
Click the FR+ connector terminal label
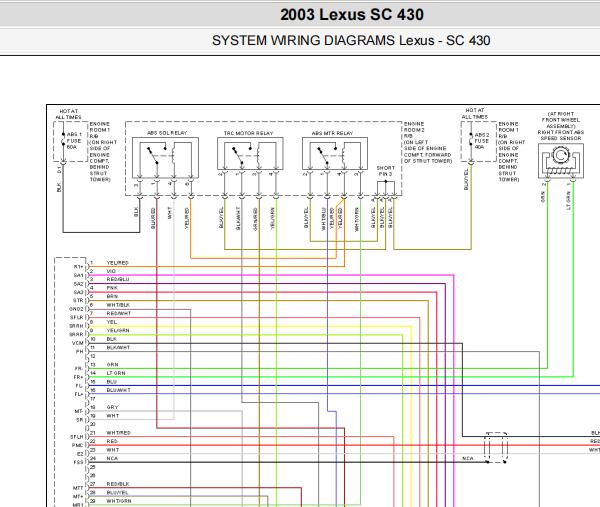coord(78,377)
